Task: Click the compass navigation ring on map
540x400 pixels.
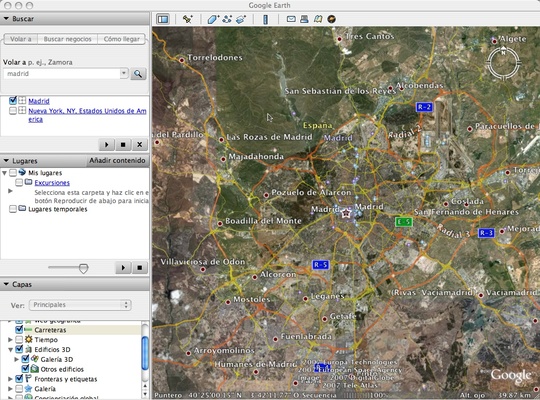Action: tap(503, 63)
